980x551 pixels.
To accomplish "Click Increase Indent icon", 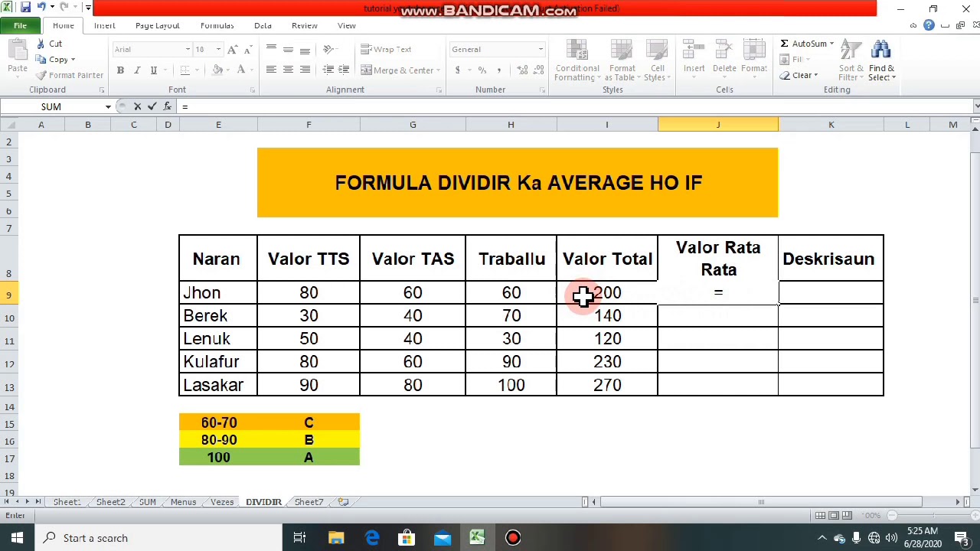I will (x=344, y=70).
